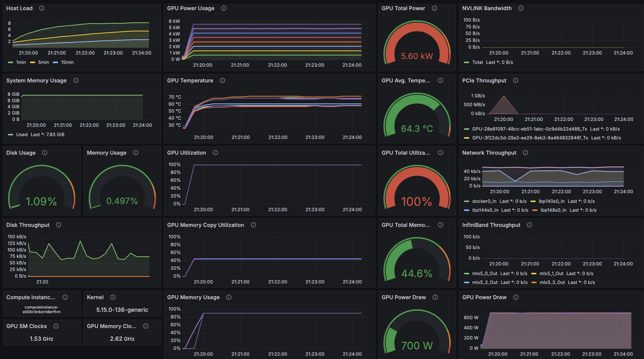Open the Kernel panel title menu
The image size is (644, 359).
95,297
